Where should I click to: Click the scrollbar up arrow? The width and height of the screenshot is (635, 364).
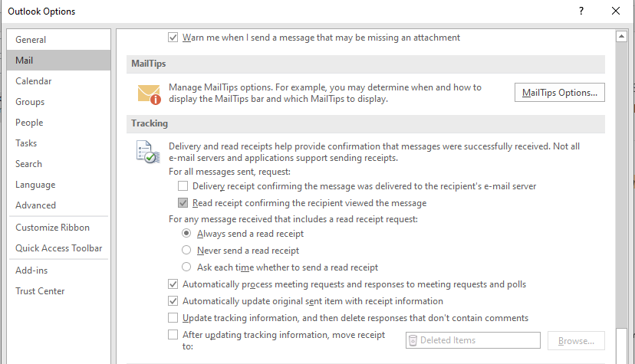pyautogui.click(x=622, y=36)
